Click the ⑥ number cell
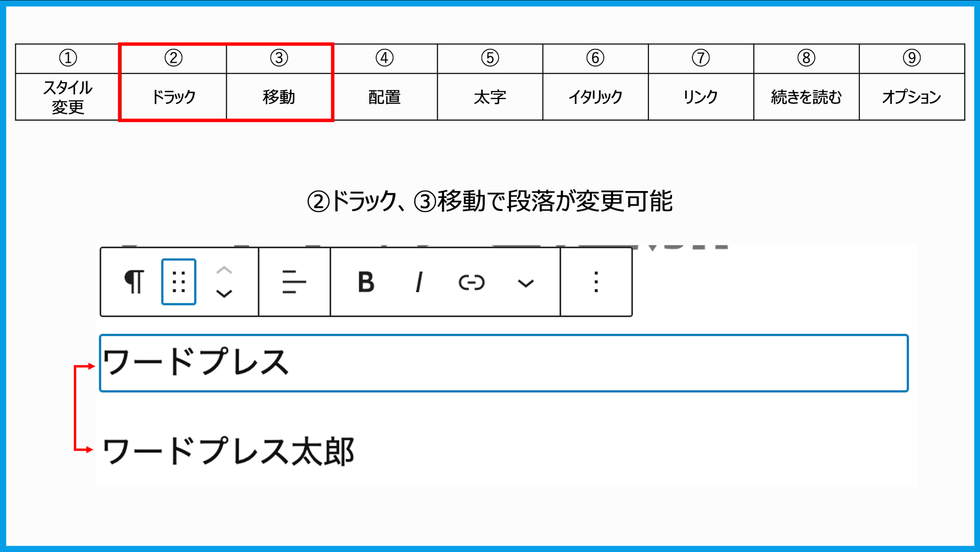The image size is (980, 552). 595,58
